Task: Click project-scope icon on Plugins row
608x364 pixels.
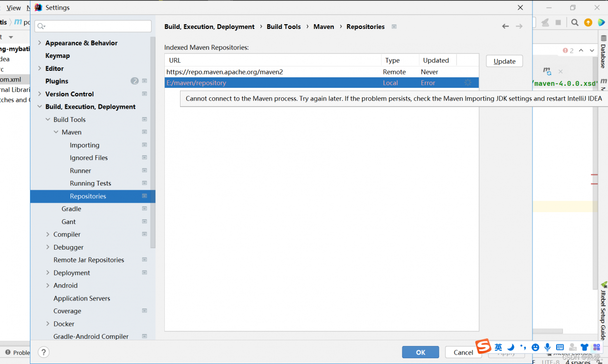Action: [144, 81]
